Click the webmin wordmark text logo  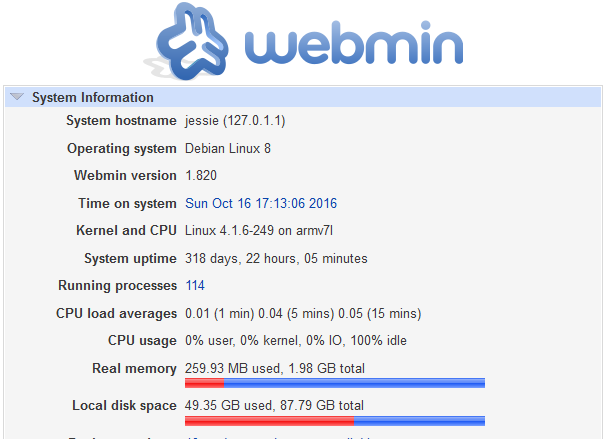point(354,43)
